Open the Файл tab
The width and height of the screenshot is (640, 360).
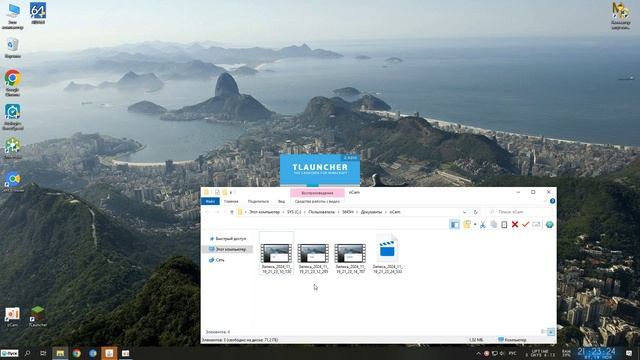point(210,201)
